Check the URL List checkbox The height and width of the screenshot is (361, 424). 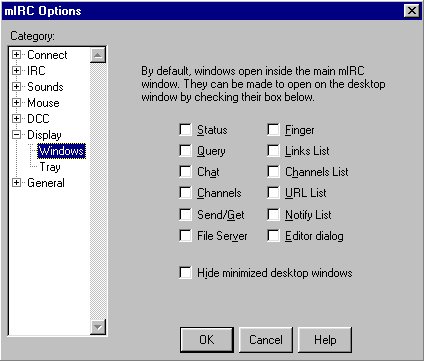click(x=273, y=193)
